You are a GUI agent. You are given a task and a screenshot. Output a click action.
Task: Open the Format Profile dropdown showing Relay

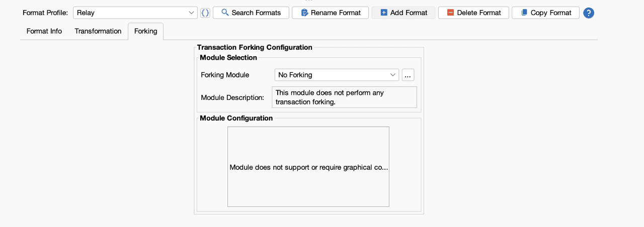135,13
